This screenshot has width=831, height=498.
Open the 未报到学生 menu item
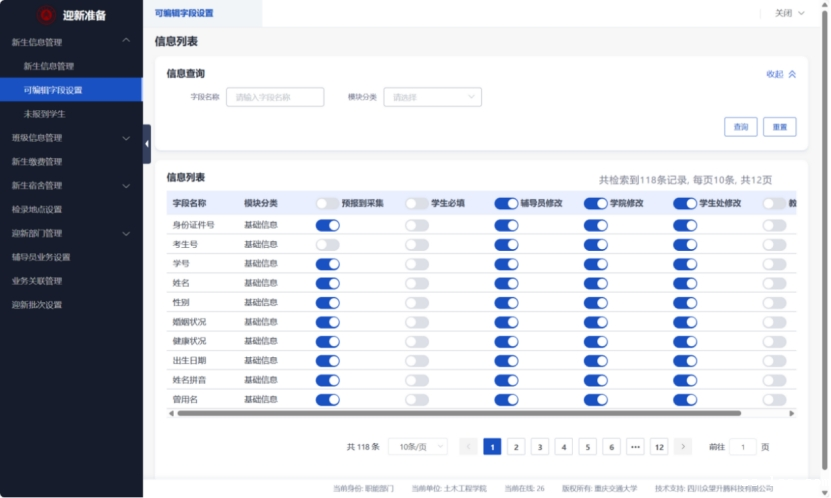pos(45,114)
